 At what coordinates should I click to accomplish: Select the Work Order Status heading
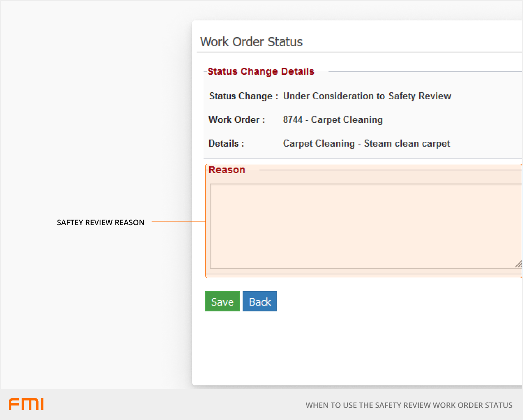(x=251, y=42)
